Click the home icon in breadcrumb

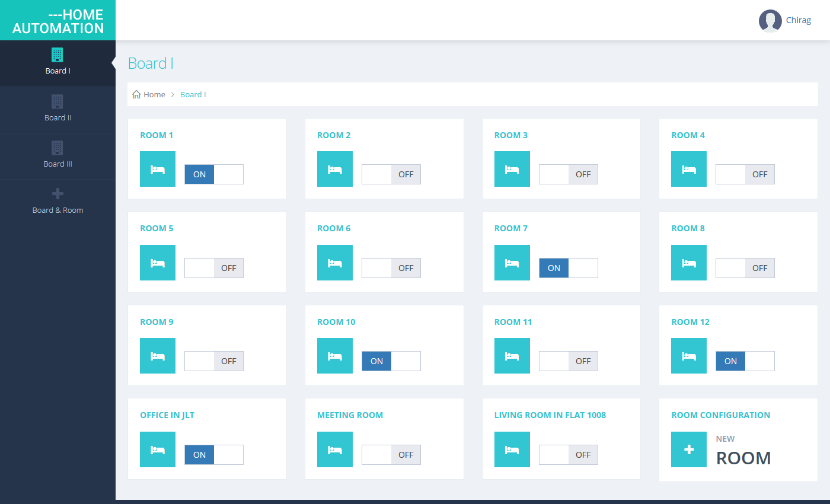(136, 95)
